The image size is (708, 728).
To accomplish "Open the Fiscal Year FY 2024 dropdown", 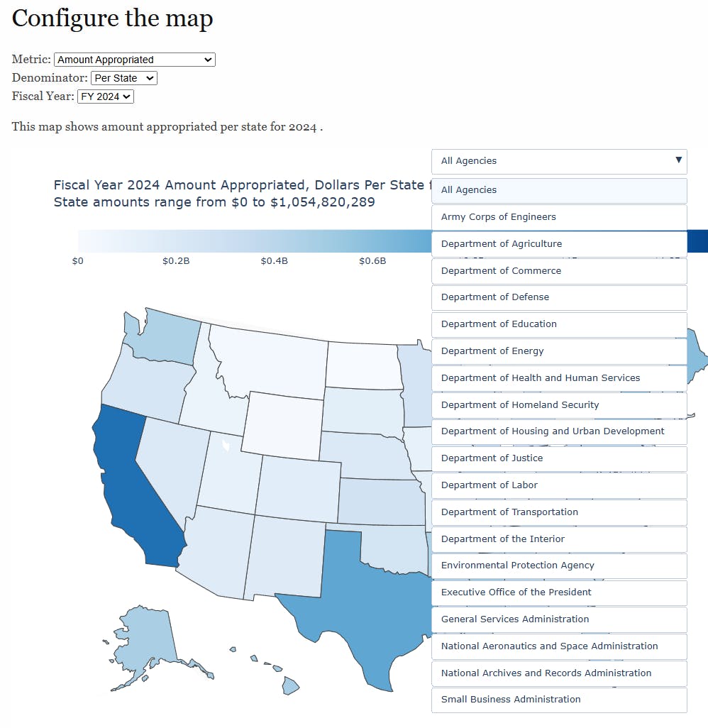I will (105, 96).
